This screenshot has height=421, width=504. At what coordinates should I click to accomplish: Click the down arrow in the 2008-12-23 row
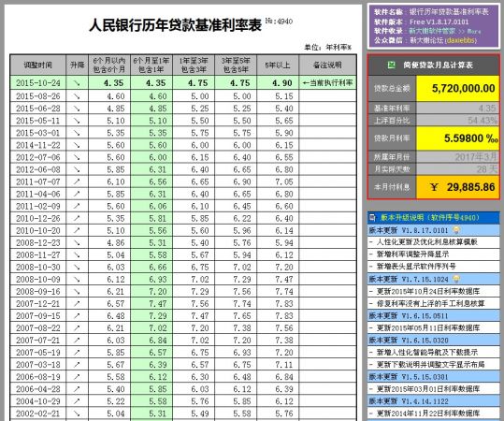click(77, 243)
